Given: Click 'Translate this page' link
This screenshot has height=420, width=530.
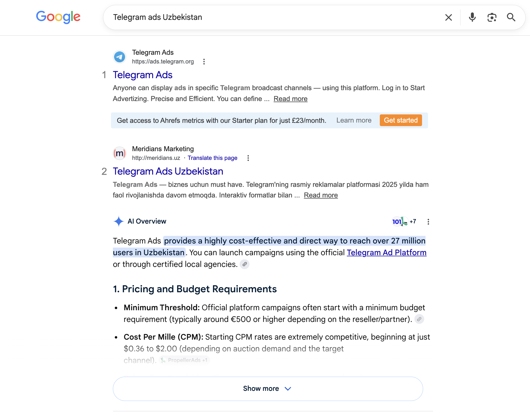Looking at the screenshot, I should (x=212, y=158).
